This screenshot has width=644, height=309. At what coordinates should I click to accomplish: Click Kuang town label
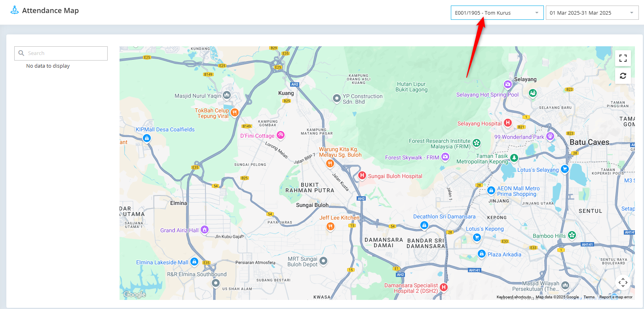coord(286,93)
